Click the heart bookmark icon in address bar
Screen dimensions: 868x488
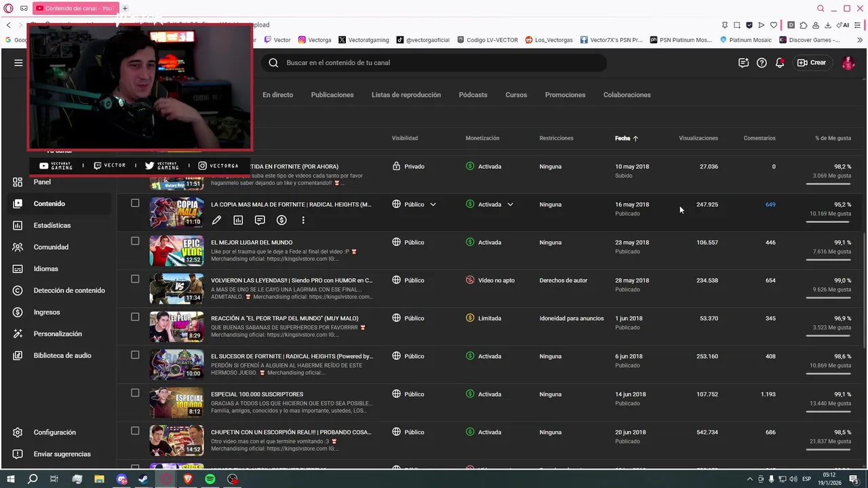tap(774, 25)
